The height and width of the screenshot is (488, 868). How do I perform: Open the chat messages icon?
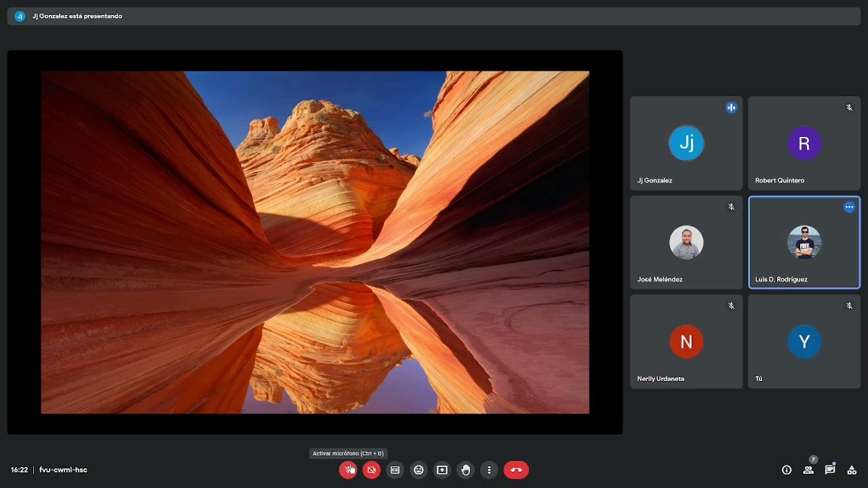coord(830,470)
